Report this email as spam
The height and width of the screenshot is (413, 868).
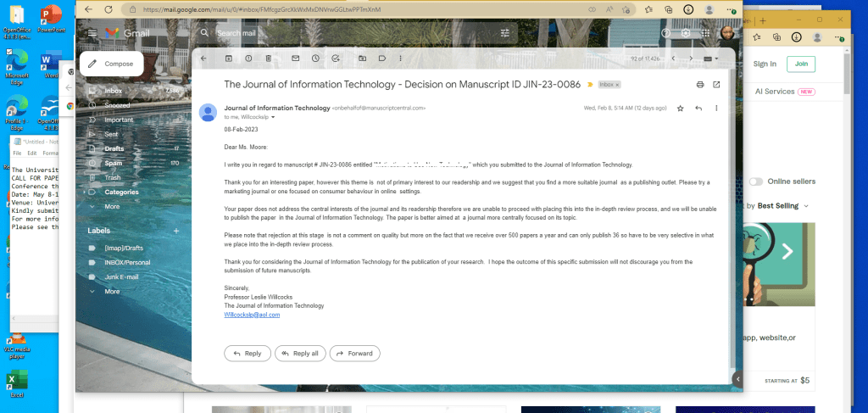tap(248, 59)
